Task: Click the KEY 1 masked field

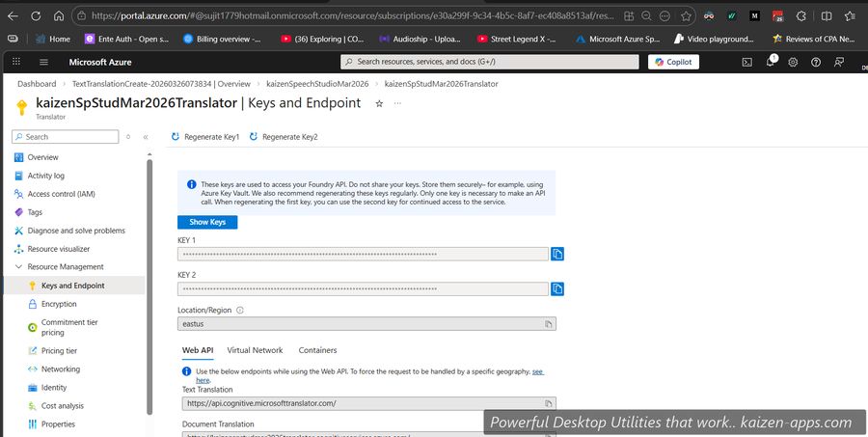Action: pos(363,255)
